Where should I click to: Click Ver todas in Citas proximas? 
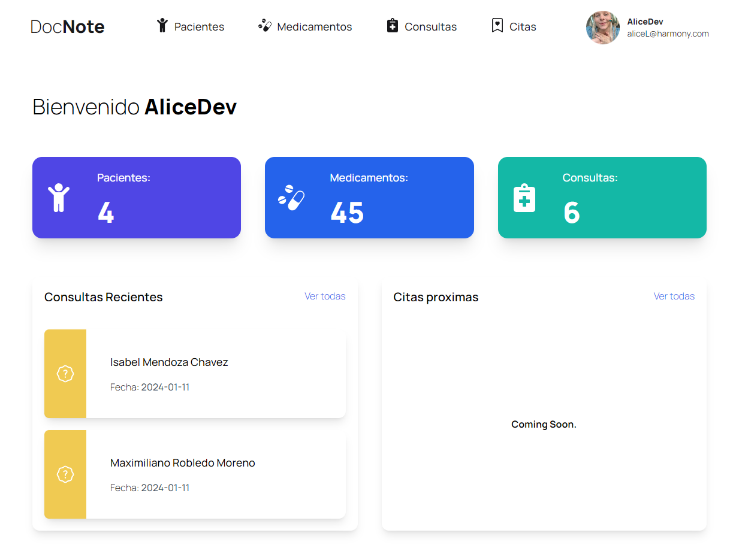tap(674, 296)
